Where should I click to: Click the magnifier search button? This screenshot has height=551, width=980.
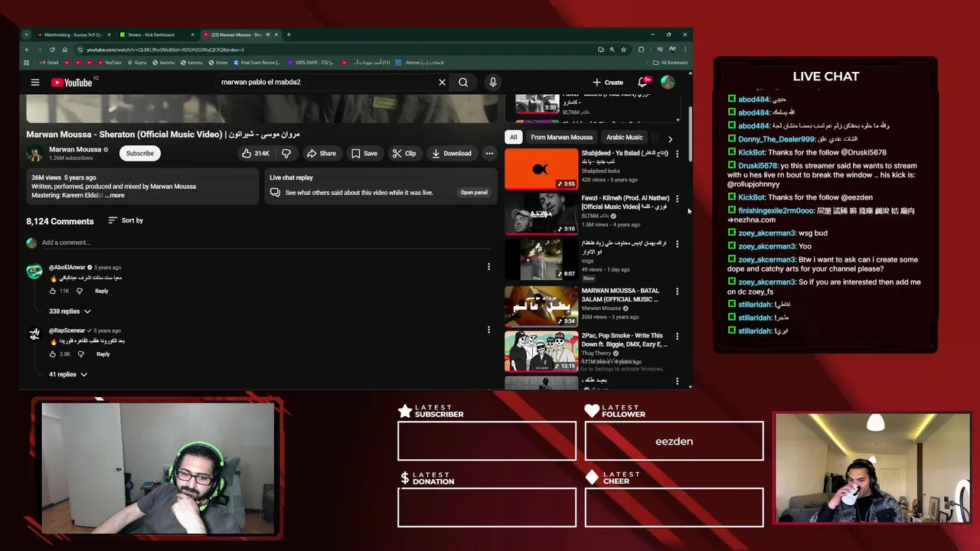tap(463, 82)
